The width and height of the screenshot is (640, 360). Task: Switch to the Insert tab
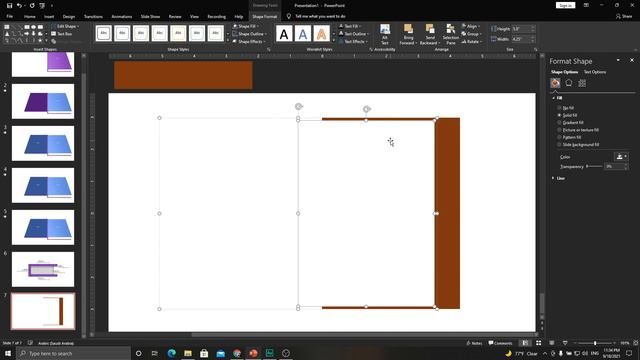click(x=49, y=16)
